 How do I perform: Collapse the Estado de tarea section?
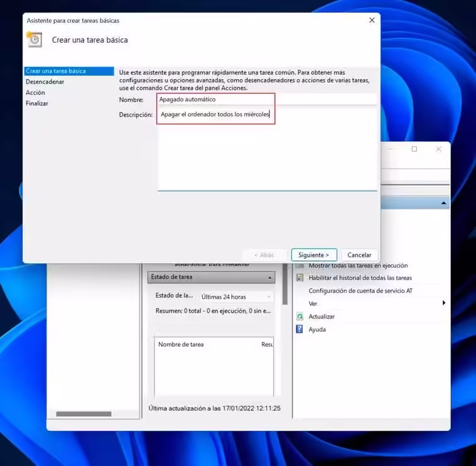[269, 278]
